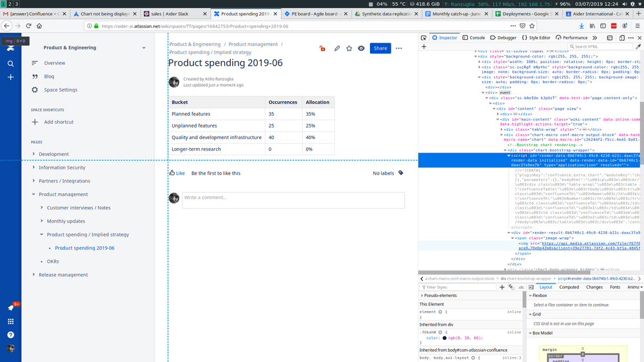Expand Development page tree node

[34, 154]
